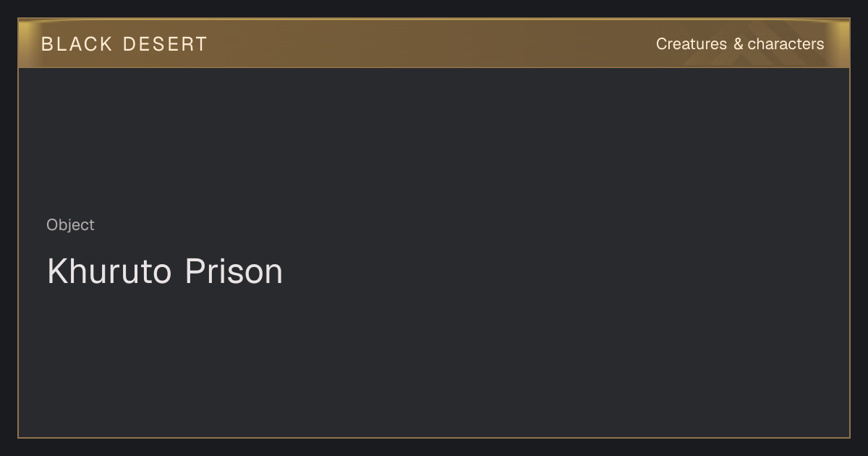The width and height of the screenshot is (868, 456).
Task: Click the word characters in header
Action: pos(786,44)
